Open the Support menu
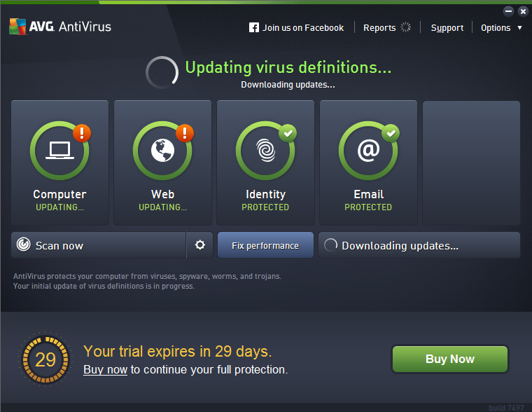This screenshot has width=532, height=412. pos(447,28)
